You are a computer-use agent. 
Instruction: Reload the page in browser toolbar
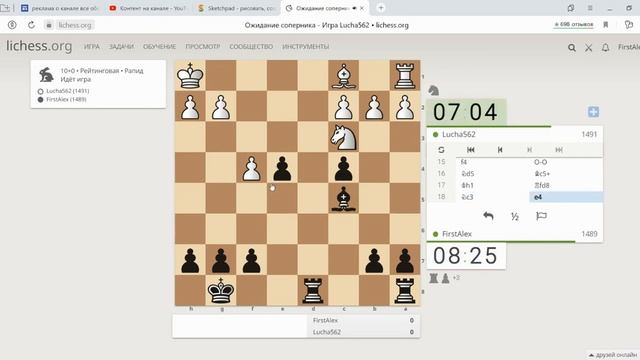click(x=31, y=25)
